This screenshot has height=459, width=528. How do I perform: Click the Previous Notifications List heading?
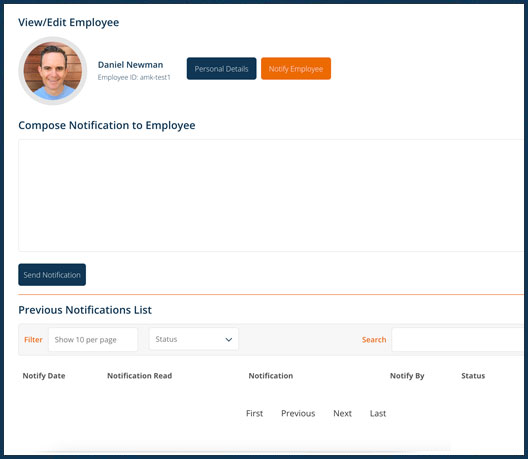[x=85, y=310]
